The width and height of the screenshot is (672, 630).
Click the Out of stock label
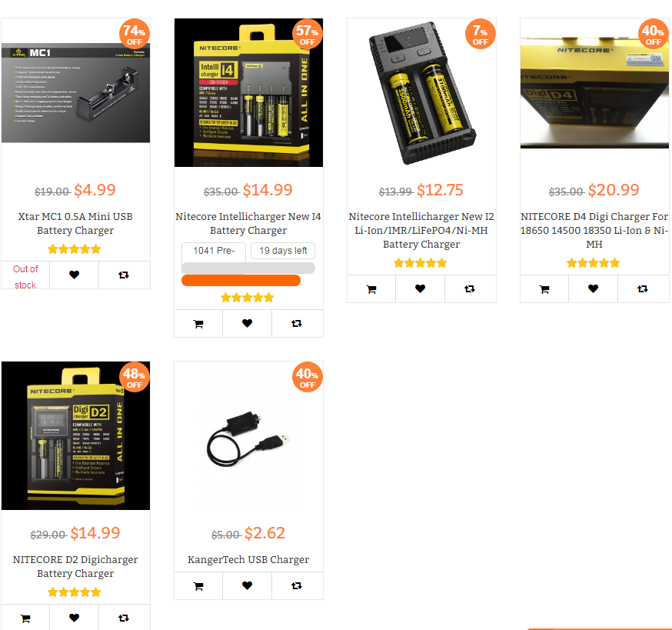25,277
